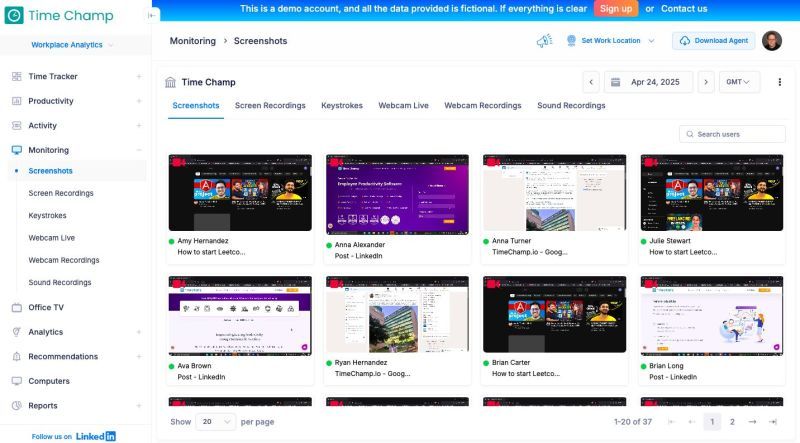Open the per page count dropdown

click(215, 422)
